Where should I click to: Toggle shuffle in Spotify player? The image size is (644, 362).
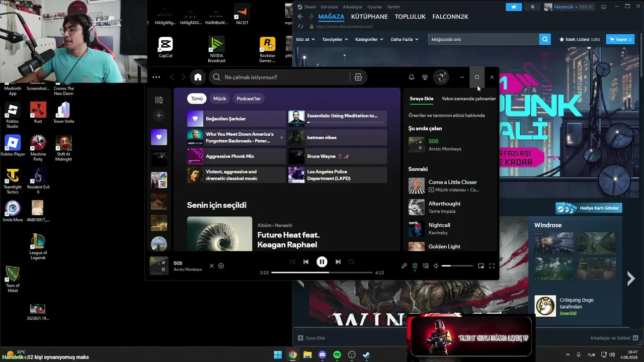click(x=292, y=262)
